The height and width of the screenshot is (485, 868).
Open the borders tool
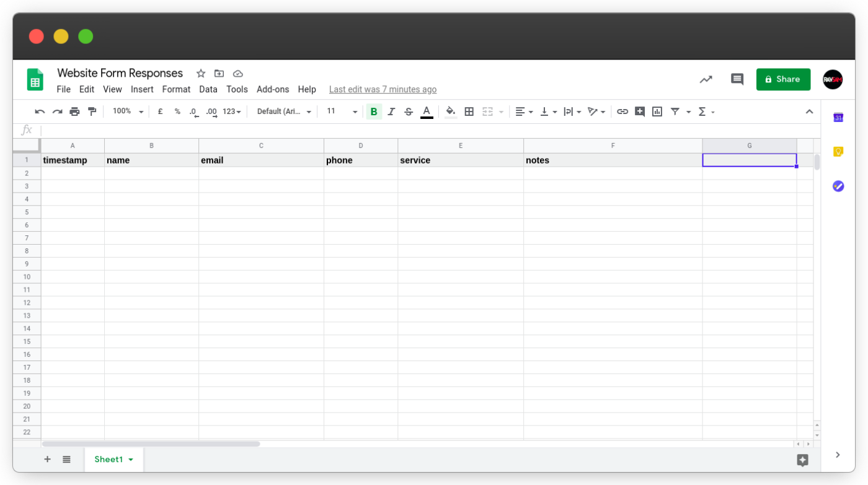(469, 111)
